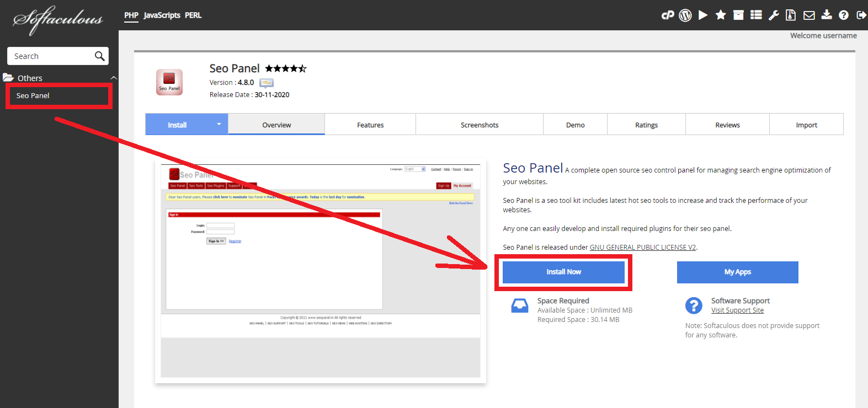Image resolution: width=868 pixels, height=408 pixels.
Task: Open the Import tab
Action: 806,125
